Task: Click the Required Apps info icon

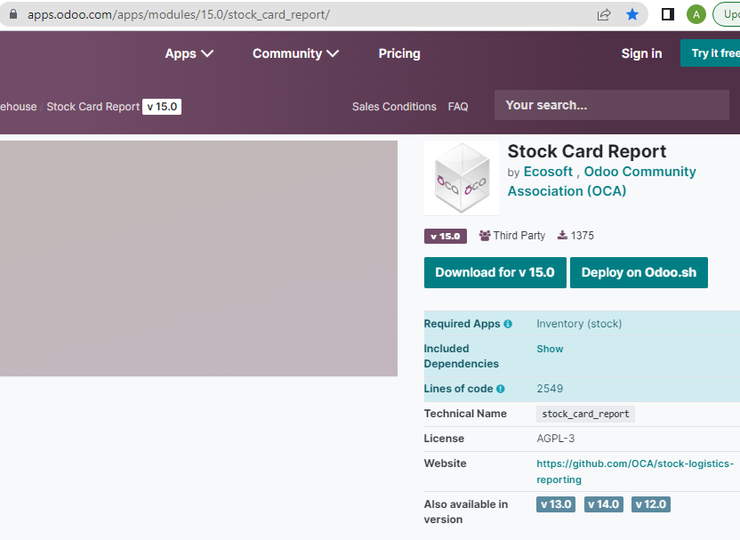Action: (508, 324)
